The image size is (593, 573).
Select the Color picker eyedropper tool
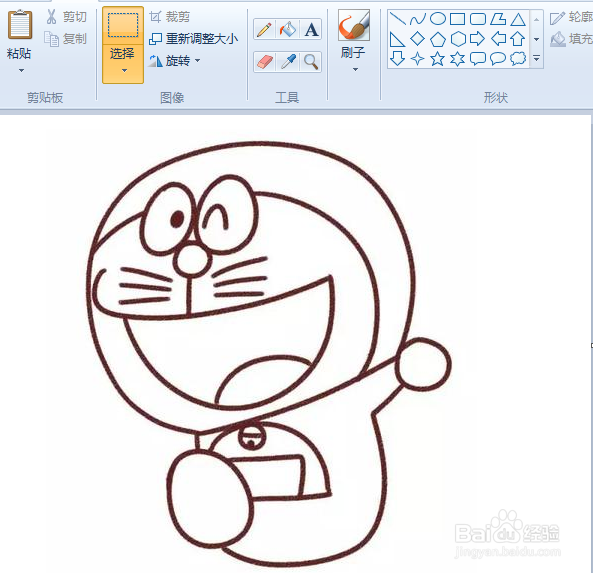(x=288, y=62)
